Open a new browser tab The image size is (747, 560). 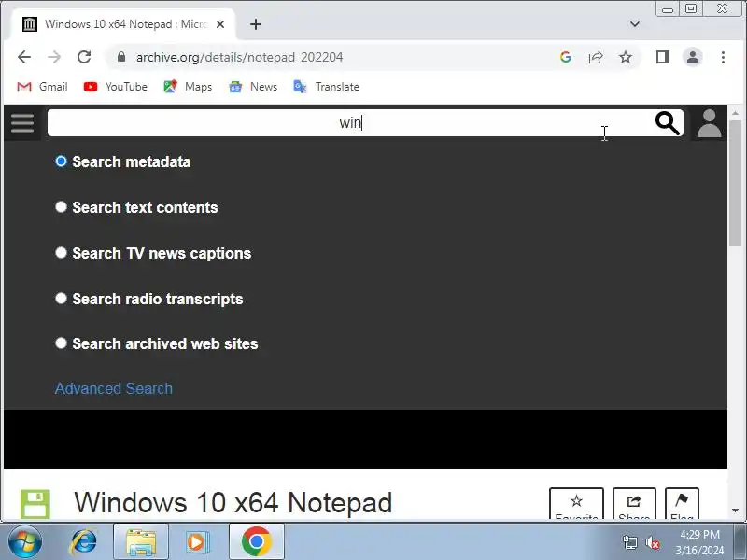coord(256,24)
